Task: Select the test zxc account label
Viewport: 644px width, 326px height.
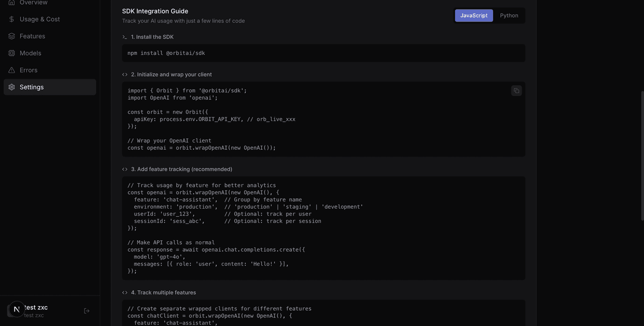Action: (x=35, y=307)
